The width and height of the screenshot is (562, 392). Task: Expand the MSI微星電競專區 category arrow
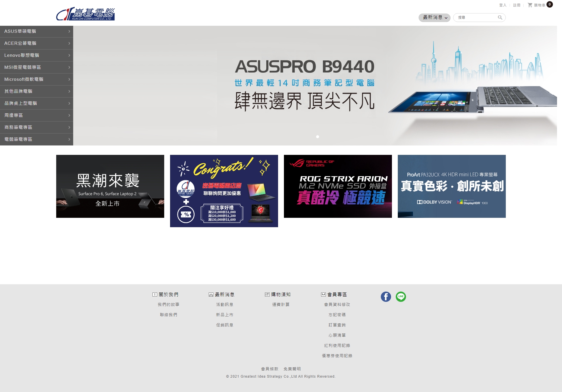(x=69, y=67)
